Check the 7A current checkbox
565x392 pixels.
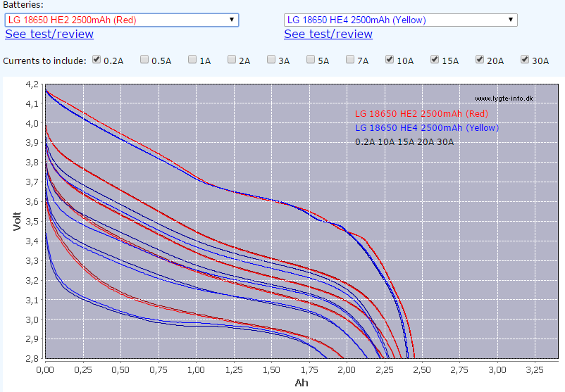pos(350,59)
